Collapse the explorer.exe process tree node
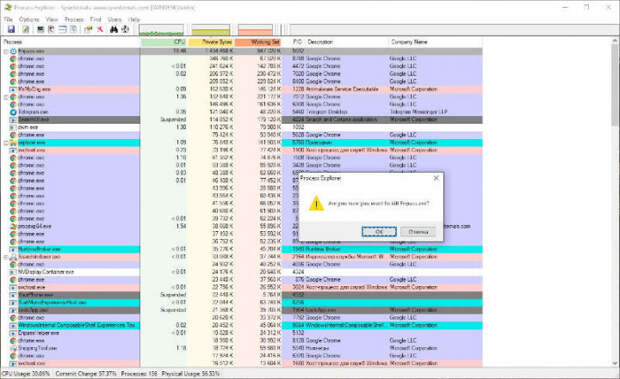 (x=6, y=143)
